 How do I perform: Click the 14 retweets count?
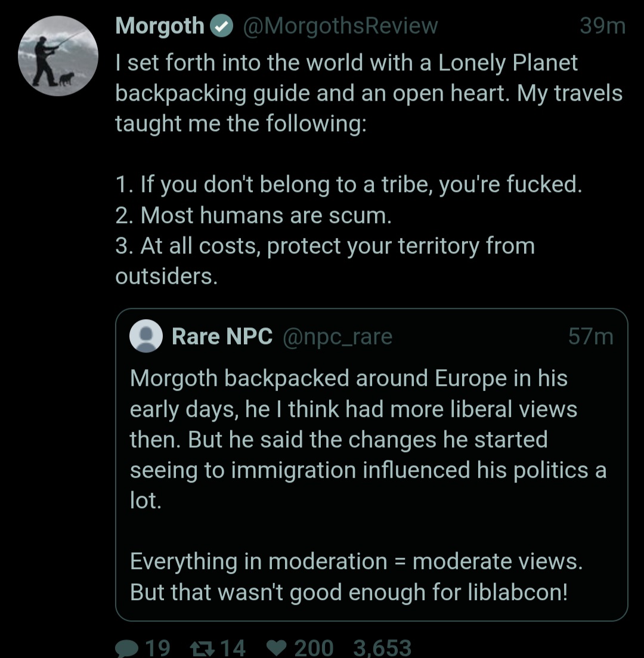[233, 648]
